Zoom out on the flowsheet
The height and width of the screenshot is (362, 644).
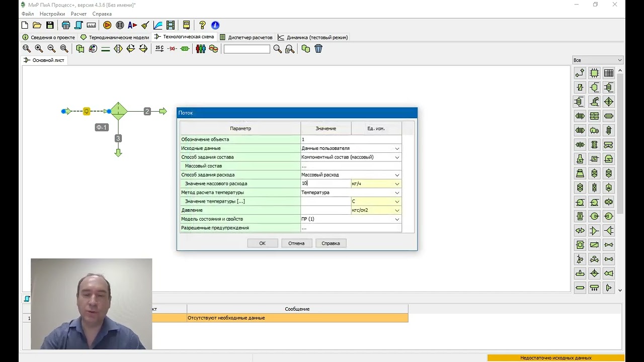pos(51,49)
